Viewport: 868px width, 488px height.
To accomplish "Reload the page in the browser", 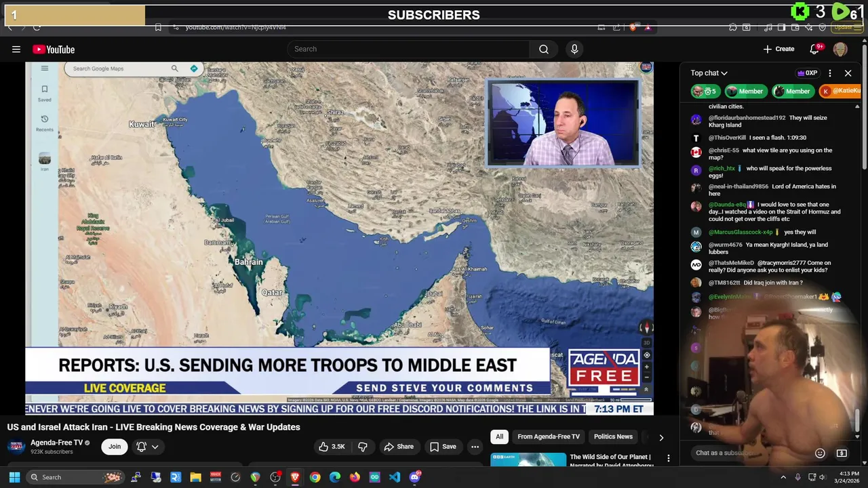I will coord(37,27).
